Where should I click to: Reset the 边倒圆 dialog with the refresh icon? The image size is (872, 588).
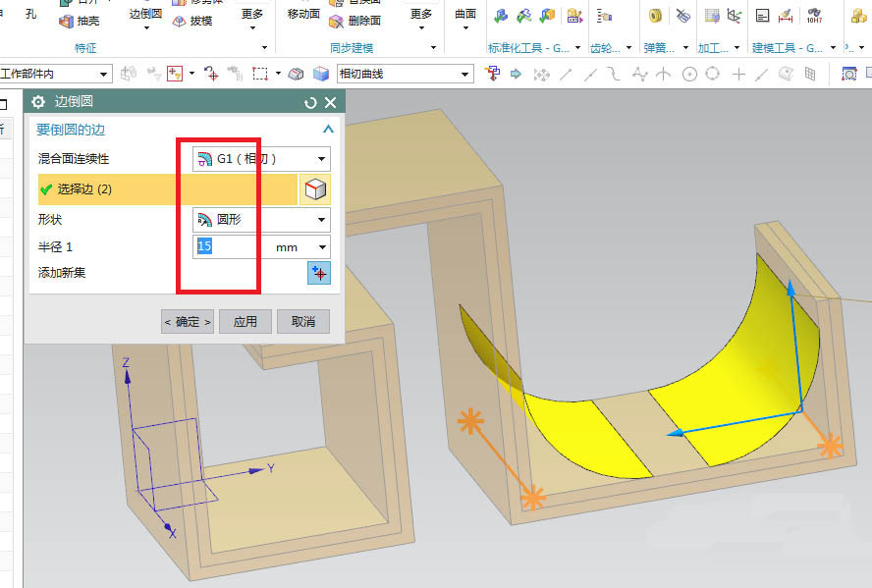pyautogui.click(x=310, y=102)
